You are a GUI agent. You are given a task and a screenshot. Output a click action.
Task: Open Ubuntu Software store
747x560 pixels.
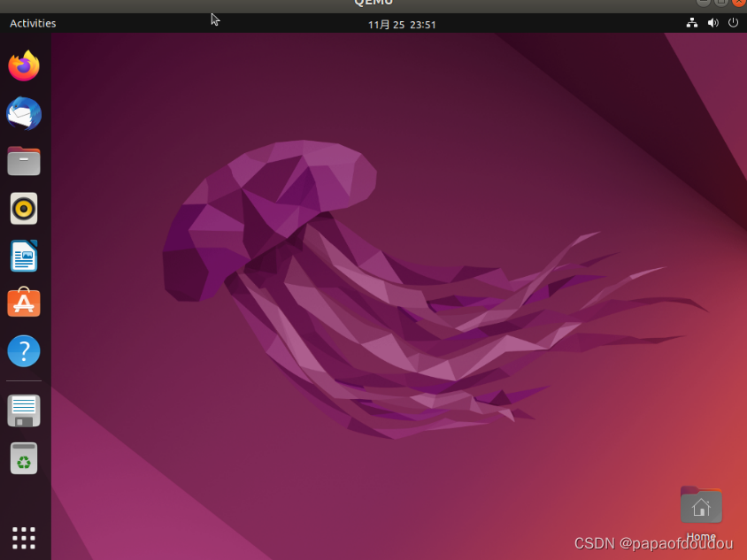click(24, 302)
